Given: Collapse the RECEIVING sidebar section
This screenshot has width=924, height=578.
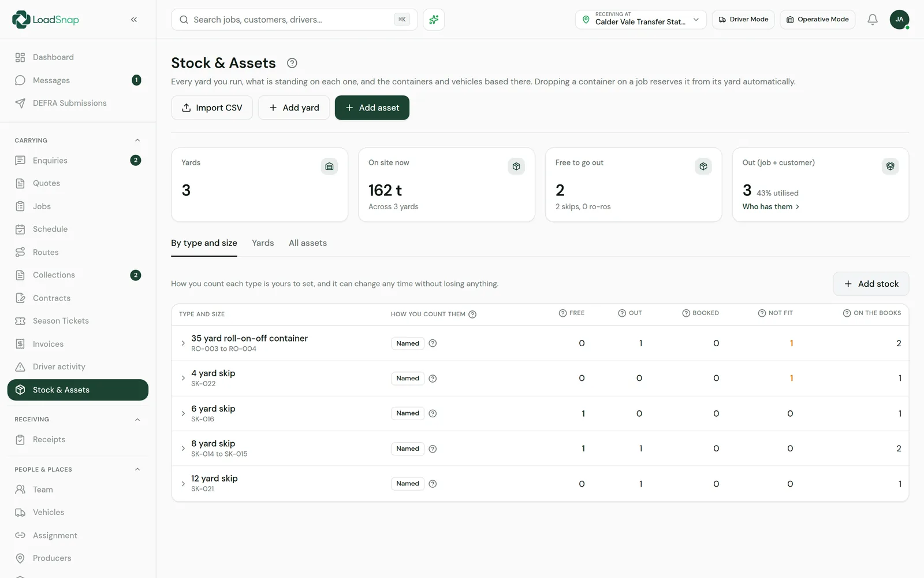Looking at the screenshot, I should [137, 420].
